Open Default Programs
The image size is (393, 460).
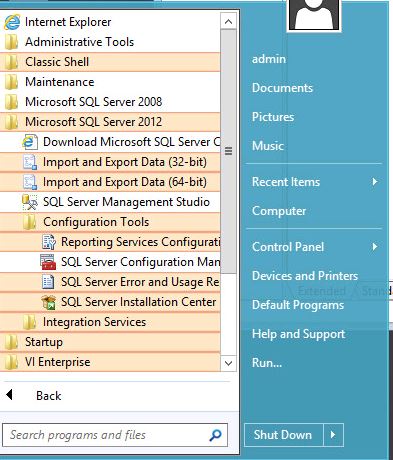298,305
